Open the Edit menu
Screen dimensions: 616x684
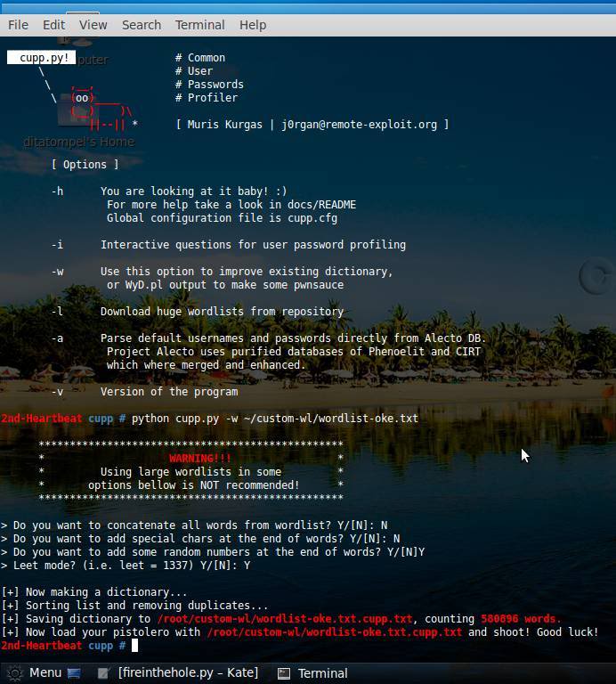tap(53, 25)
